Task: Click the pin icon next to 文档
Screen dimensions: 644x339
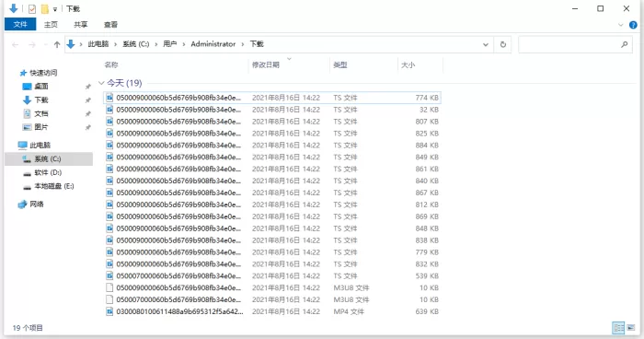Action: [x=87, y=114]
